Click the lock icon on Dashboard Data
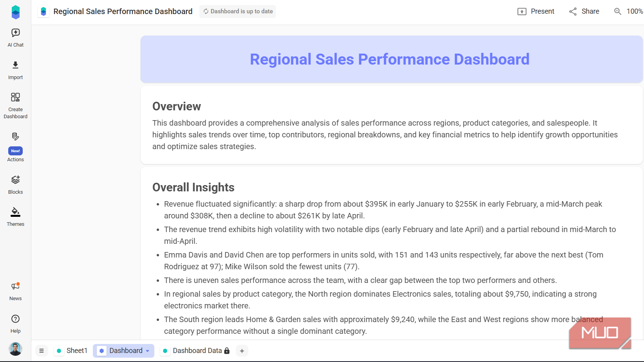The width and height of the screenshot is (644, 362). [227, 351]
